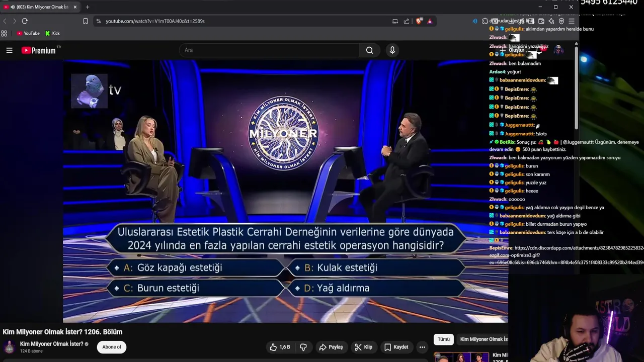The height and width of the screenshot is (362, 644).
Task: Go back with browser back arrow
Action: point(5,21)
